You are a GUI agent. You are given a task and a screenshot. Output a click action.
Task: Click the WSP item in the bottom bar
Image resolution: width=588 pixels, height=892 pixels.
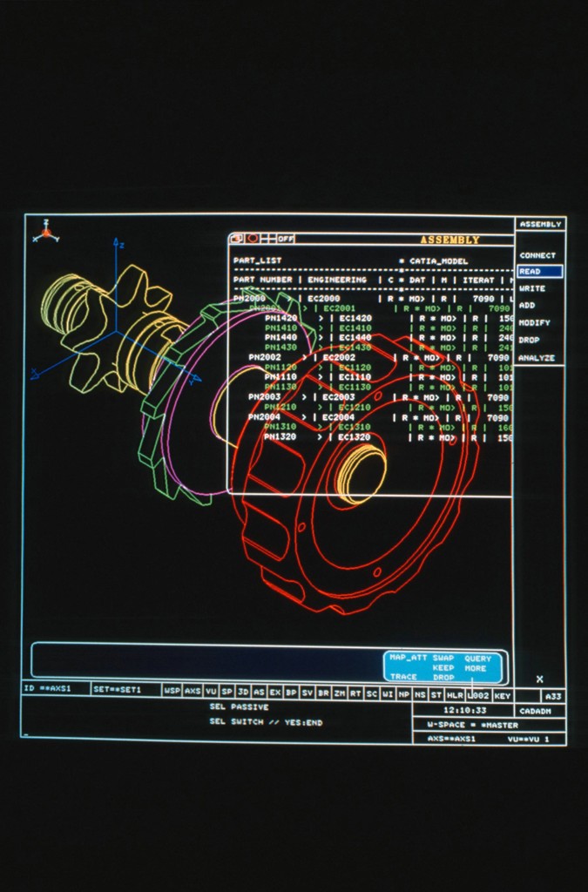(172, 691)
